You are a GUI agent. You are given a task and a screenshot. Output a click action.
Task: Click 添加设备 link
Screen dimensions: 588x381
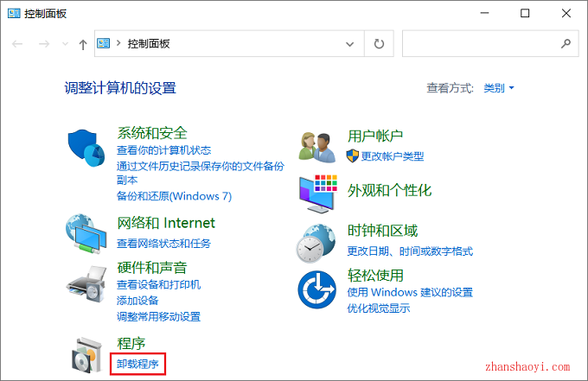137,301
